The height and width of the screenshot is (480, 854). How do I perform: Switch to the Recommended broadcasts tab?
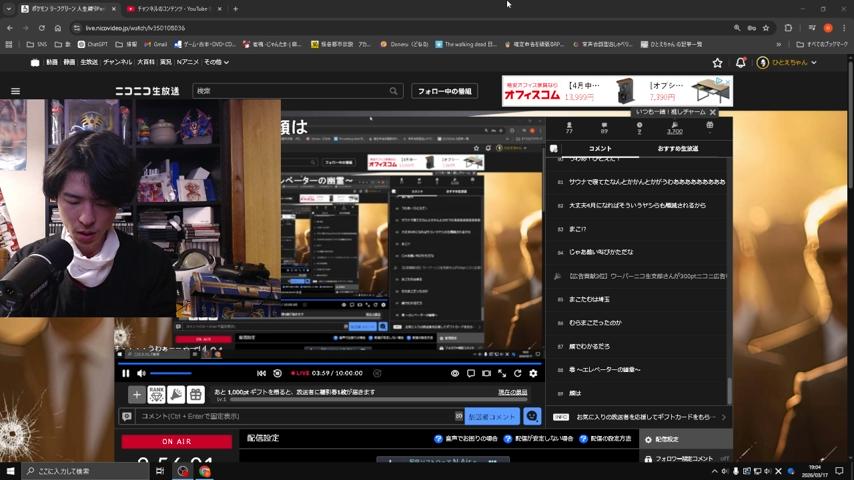(678, 149)
